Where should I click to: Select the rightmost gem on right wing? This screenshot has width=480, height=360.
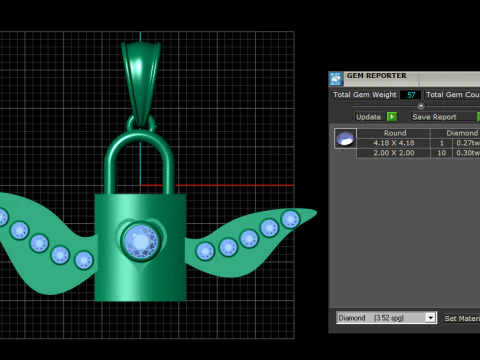pos(290,219)
